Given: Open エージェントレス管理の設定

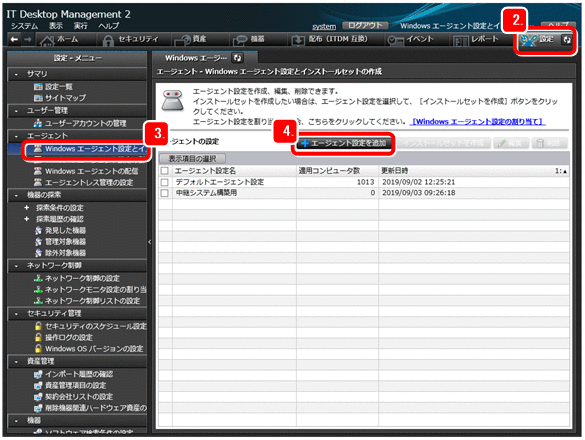Looking at the screenshot, I should [x=89, y=182].
